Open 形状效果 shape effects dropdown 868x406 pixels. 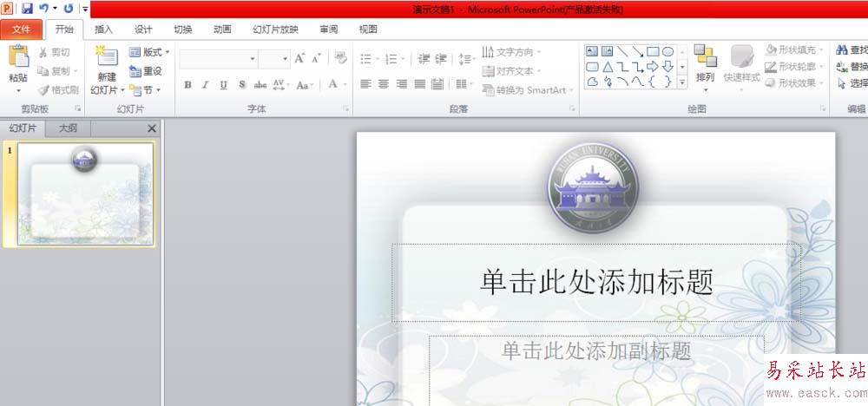coord(795,83)
